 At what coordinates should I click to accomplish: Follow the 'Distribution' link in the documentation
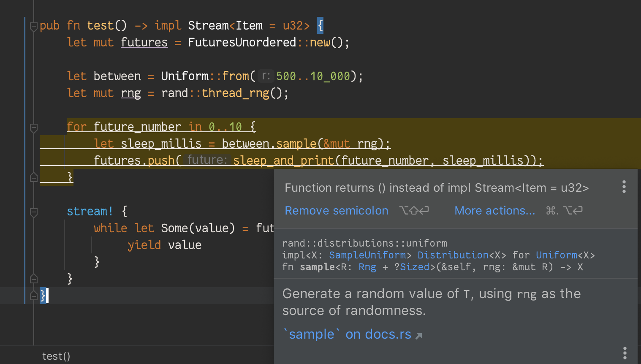click(x=453, y=255)
